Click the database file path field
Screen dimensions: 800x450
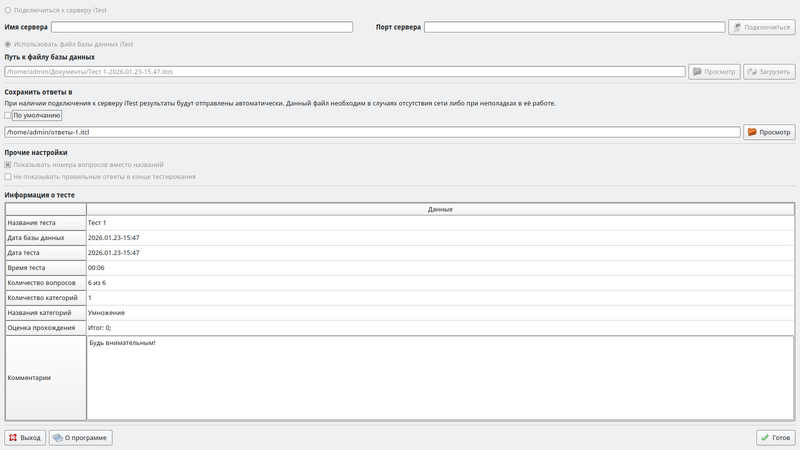point(344,72)
